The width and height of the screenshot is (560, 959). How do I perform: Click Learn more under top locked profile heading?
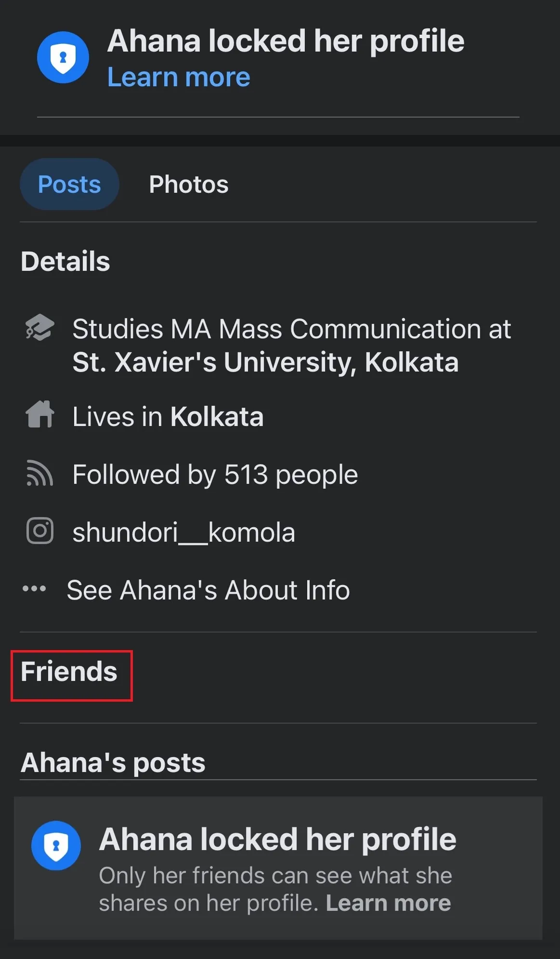(179, 77)
